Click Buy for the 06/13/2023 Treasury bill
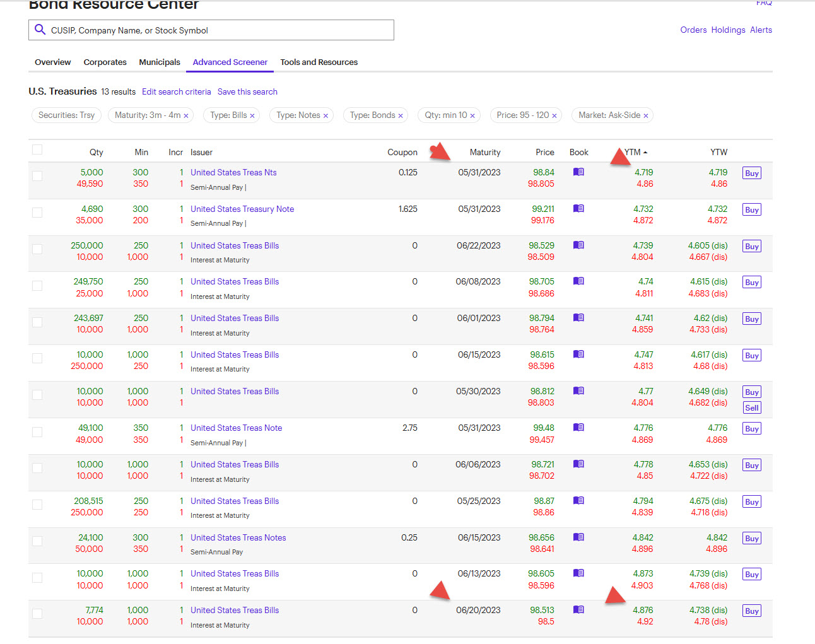 point(751,575)
